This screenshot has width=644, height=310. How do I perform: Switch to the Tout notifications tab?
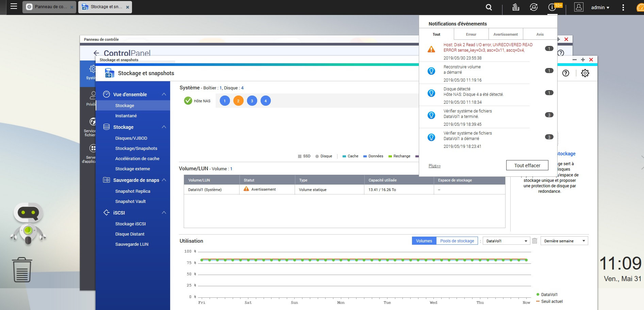[x=436, y=34]
